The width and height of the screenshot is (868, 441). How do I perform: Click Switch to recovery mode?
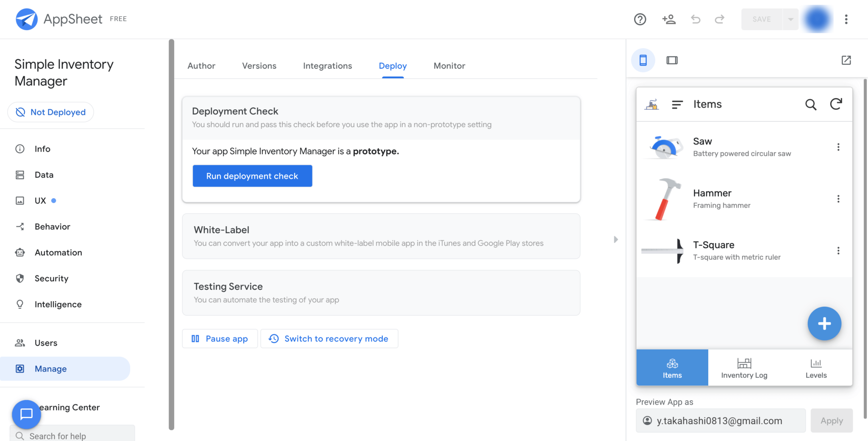(329, 338)
